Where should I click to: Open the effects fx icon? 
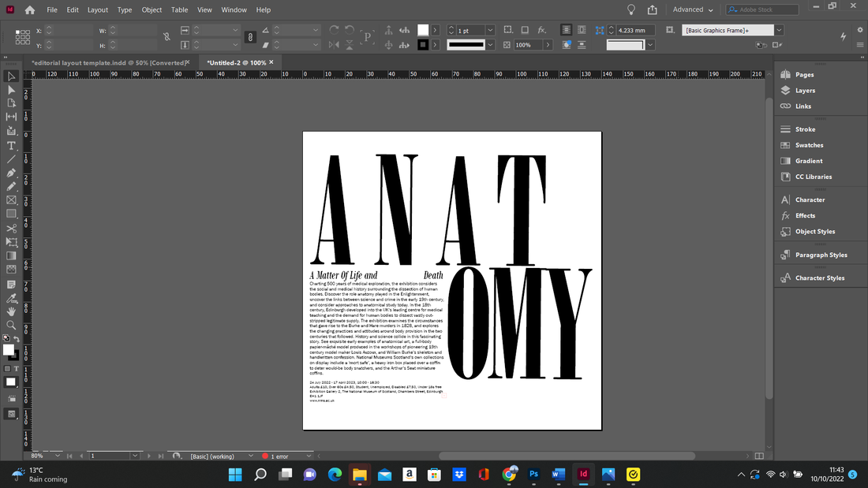tap(542, 31)
